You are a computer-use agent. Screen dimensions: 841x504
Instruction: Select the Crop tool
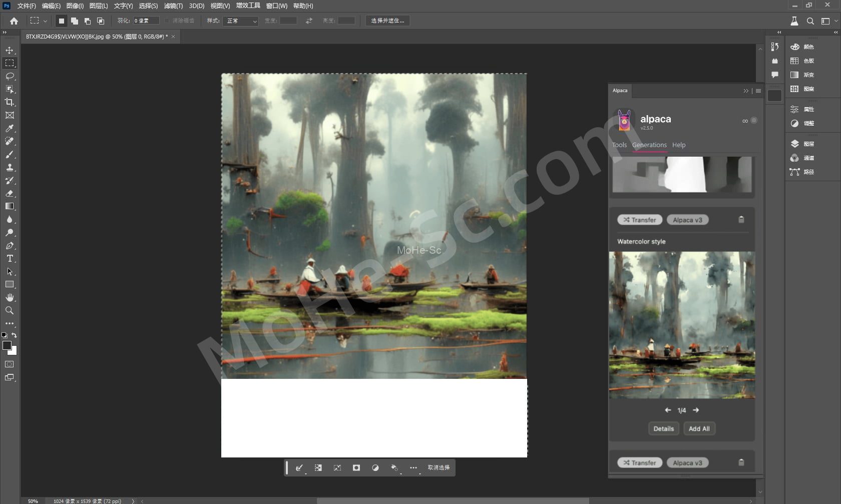[10, 102]
